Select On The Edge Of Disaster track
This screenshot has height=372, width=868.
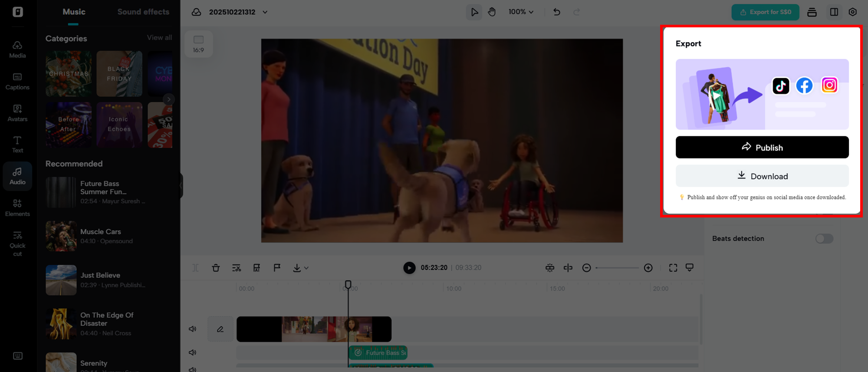[x=108, y=324]
